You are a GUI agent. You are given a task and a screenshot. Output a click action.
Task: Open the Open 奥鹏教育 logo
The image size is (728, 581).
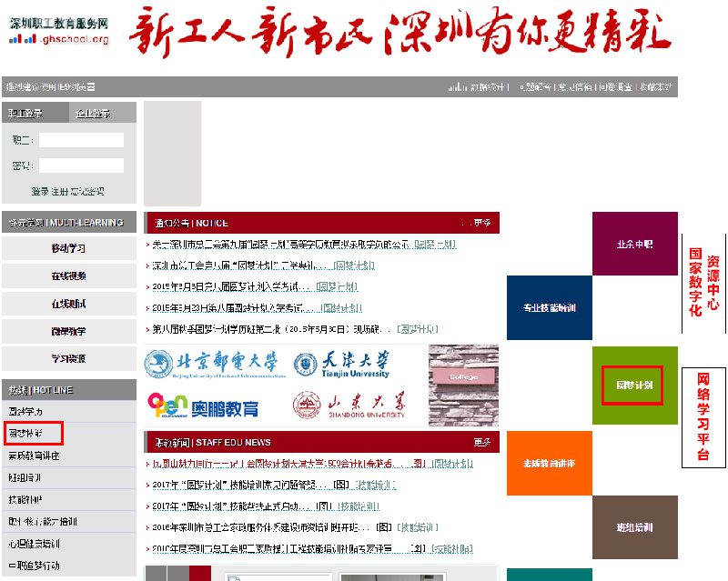202,406
